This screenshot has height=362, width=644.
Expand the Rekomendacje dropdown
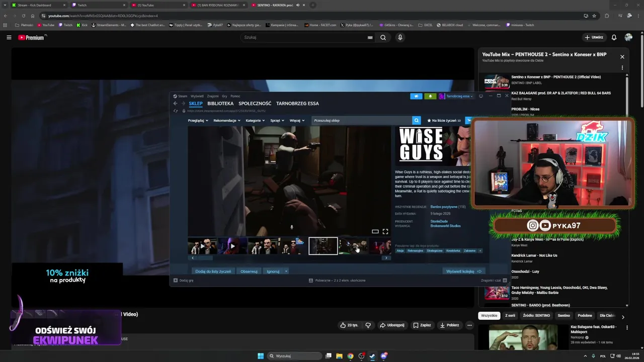pyautogui.click(x=227, y=121)
